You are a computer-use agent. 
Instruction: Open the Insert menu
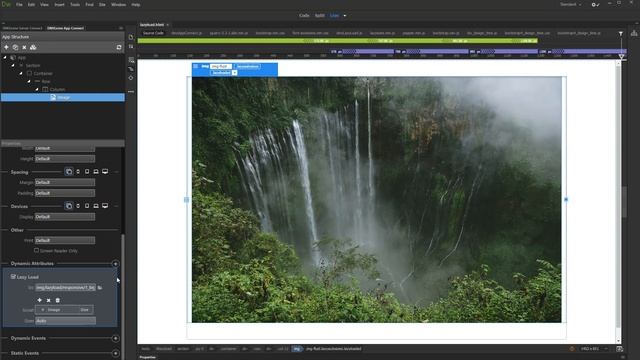[59, 4]
